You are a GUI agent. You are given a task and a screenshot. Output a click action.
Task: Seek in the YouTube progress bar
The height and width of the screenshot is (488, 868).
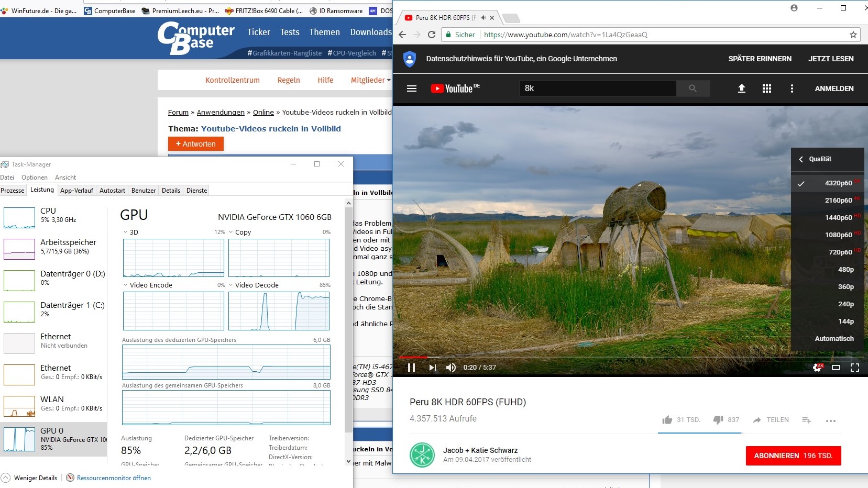[630, 357]
